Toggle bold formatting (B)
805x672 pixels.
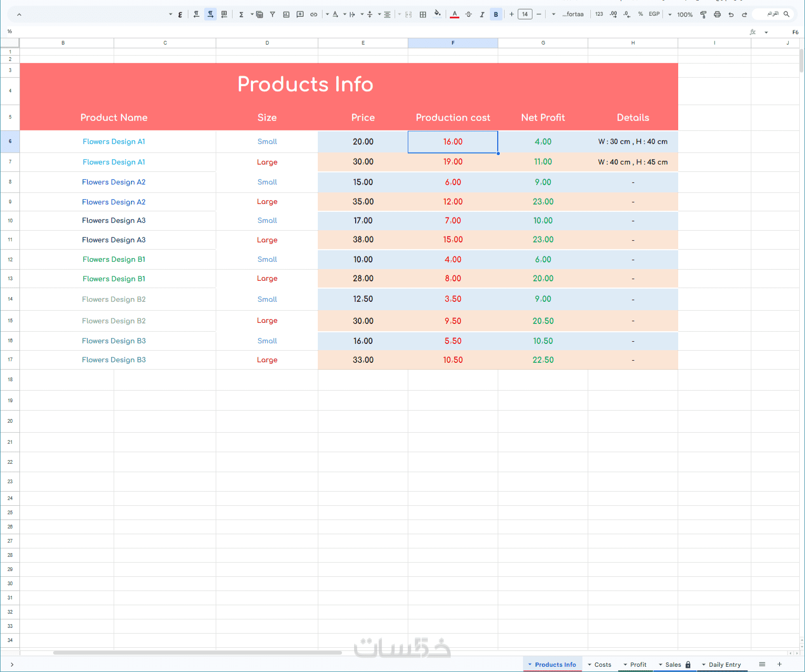(496, 14)
